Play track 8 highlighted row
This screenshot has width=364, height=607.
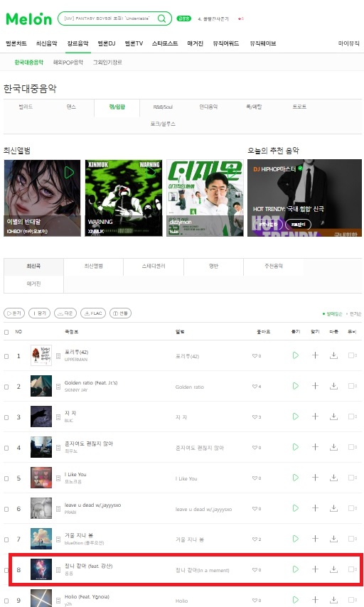tap(296, 569)
